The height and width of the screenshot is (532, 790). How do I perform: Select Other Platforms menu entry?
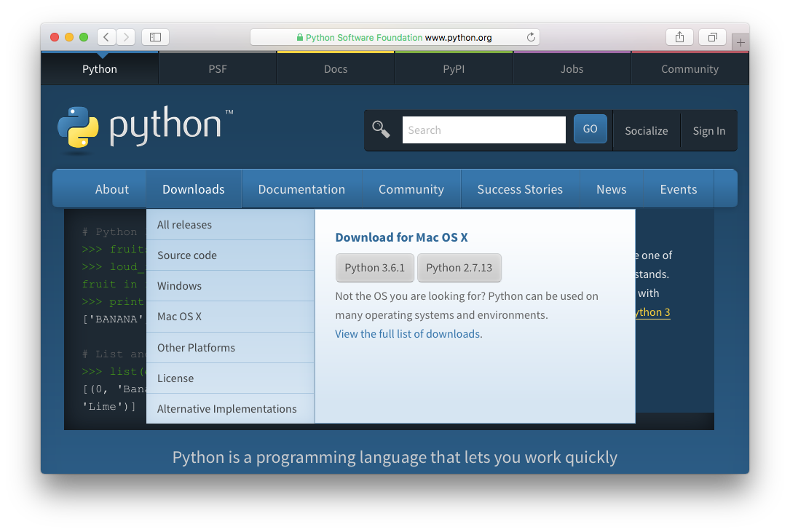pos(230,348)
